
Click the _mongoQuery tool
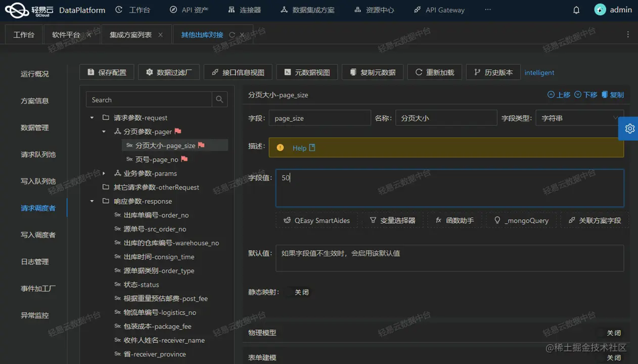(521, 220)
